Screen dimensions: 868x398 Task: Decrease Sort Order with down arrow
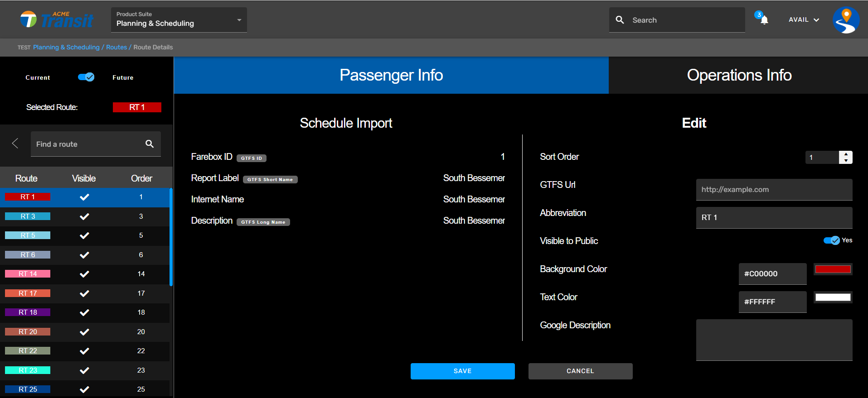846,161
